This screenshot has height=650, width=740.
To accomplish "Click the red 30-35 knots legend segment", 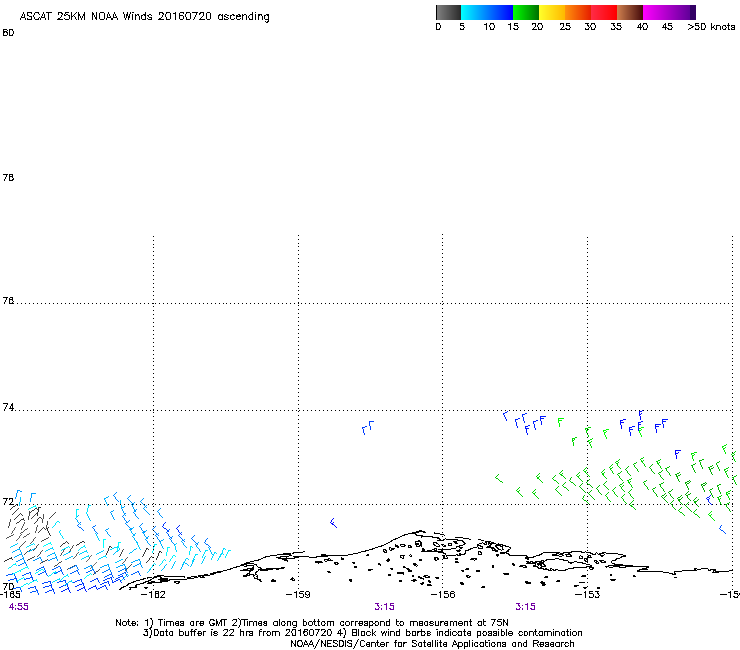I will pyautogui.click(x=604, y=12).
